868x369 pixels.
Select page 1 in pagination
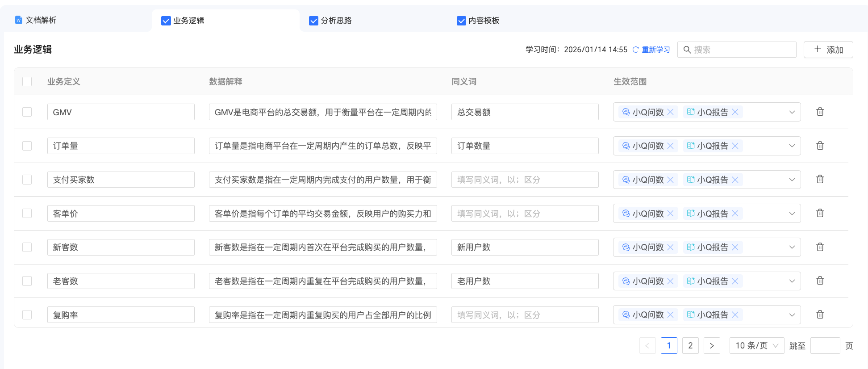click(x=669, y=345)
